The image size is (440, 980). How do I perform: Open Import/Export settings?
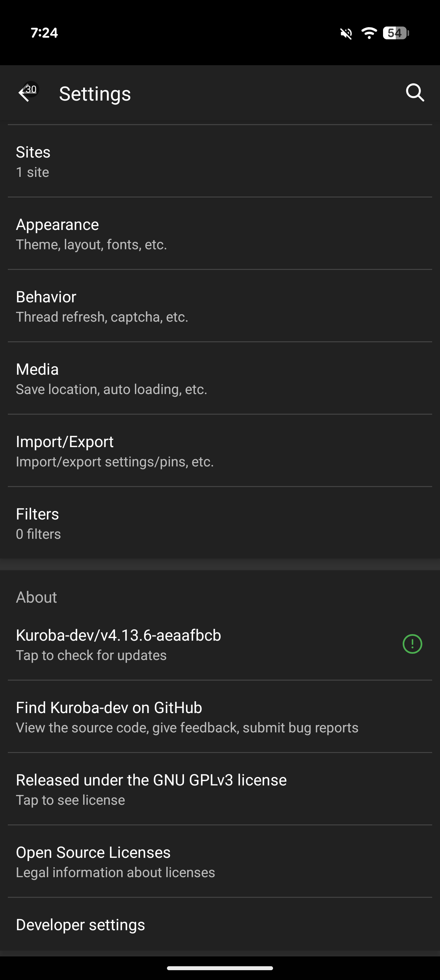220,451
